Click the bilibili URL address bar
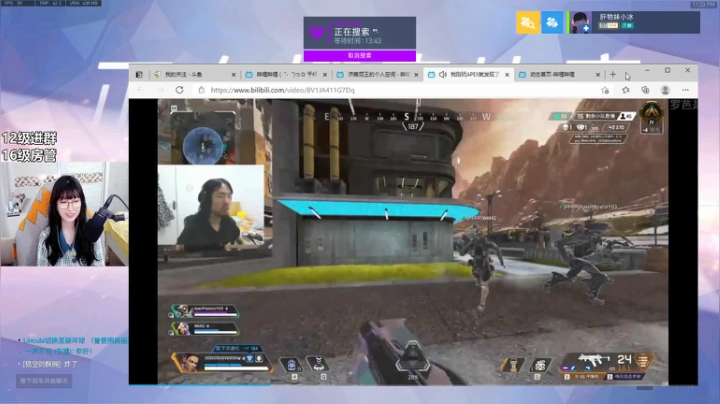720x404 pixels. (x=395, y=90)
